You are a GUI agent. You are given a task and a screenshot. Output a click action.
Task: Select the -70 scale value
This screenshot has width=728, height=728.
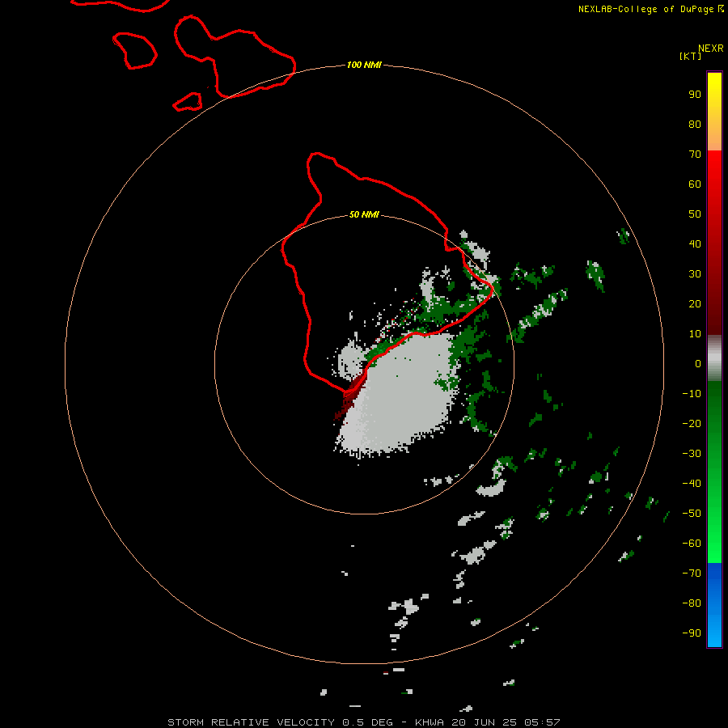tap(692, 574)
